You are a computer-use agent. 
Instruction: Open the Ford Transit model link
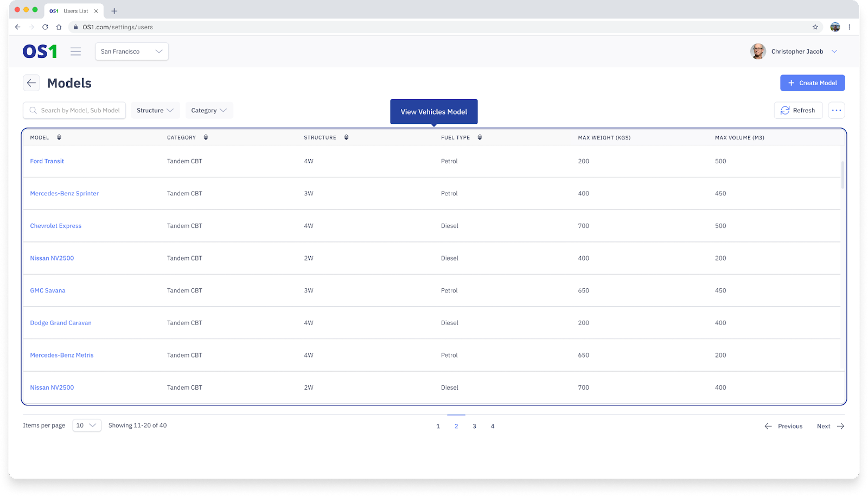tap(47, 161)
